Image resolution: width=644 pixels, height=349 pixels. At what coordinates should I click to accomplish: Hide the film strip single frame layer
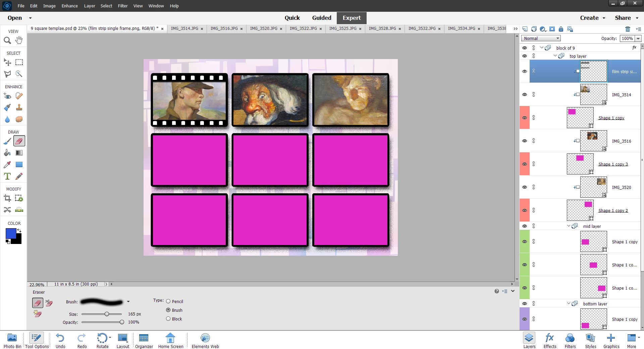(x=525, y=71)
